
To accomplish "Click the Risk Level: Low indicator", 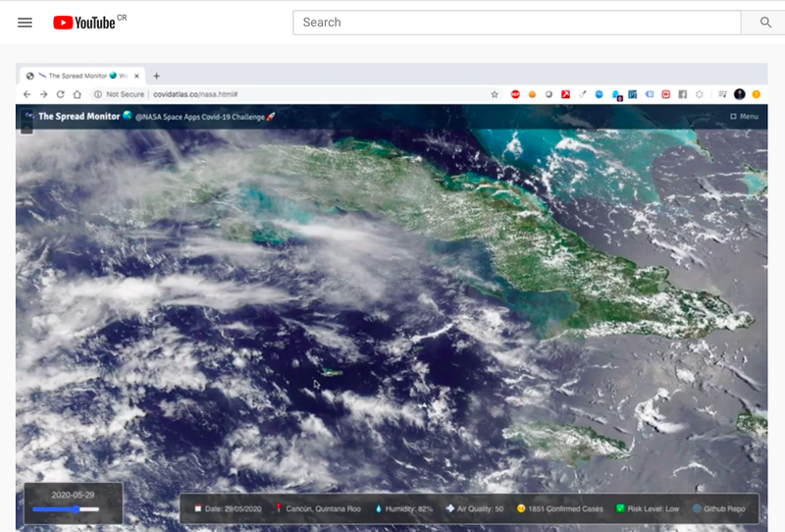I will [648, 508].
